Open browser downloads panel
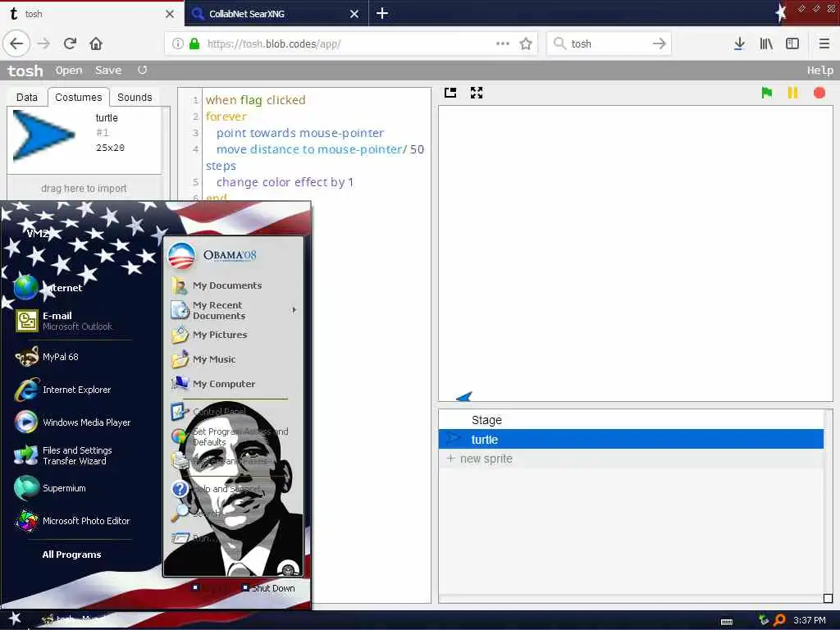The width and height of the screenshot is (840, 630). (x=739, y=43)
